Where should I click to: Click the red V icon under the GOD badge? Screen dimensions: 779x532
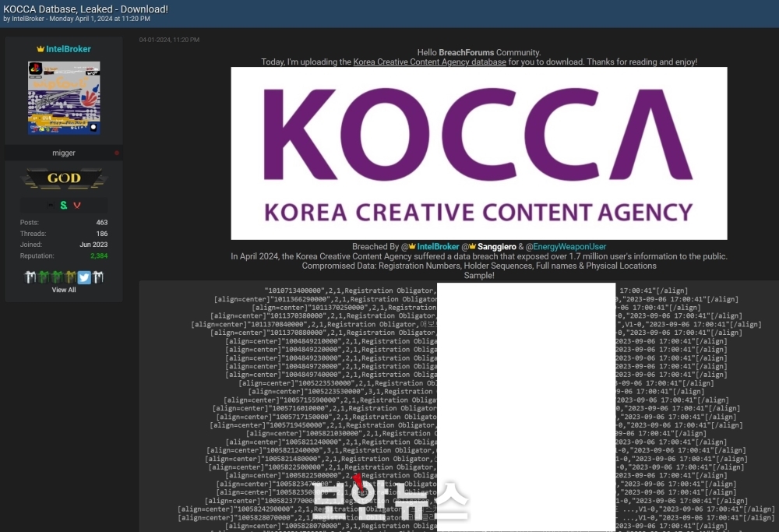coord(77,205)
